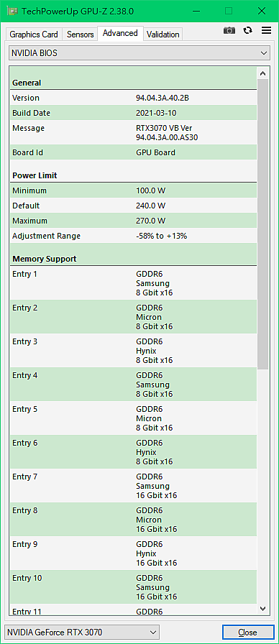Screen dimensions: 279x644
Task: Click the GPU-Z app icon in title bar
Action: (x=11, y=11)
